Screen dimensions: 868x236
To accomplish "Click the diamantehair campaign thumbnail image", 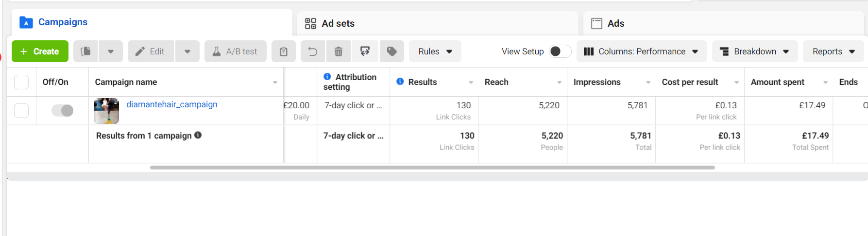I will [x=106, y=111].
